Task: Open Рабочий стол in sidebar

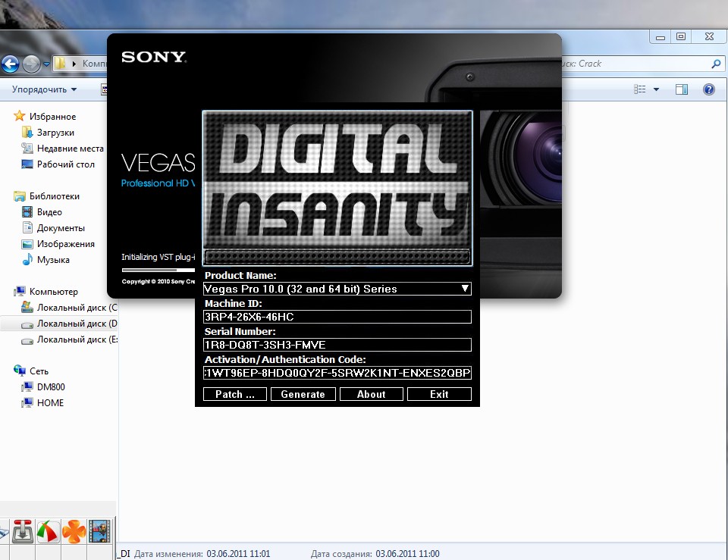Action: (58, 164)
